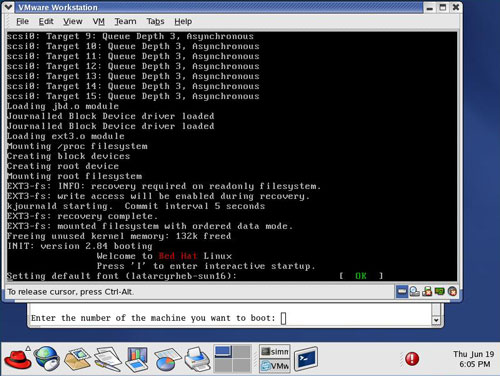Click the 'Mounting root filesystem' line
Viewport: 500px width, 376px height.
(x=74, y=176)
